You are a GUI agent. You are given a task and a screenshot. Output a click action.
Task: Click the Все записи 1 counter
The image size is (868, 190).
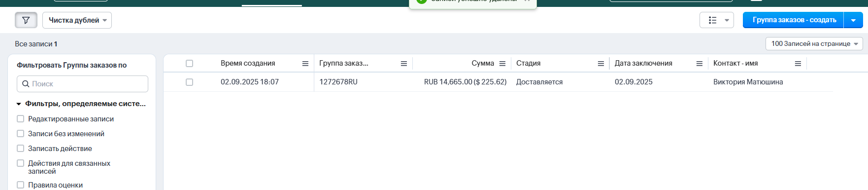click(x=36, y=44)
